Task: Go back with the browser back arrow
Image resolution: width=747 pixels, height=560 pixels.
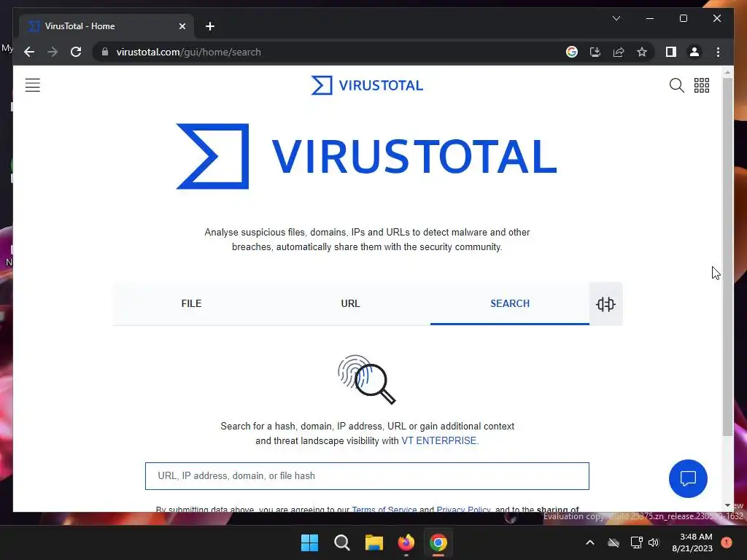Action: (29, 52)
